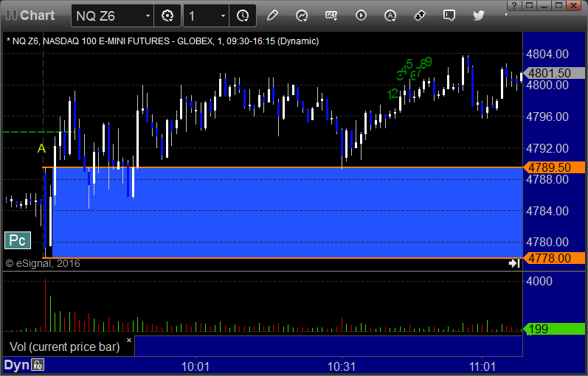
Task: Click the 4792.00 price axis label
Action: (547, 148)
